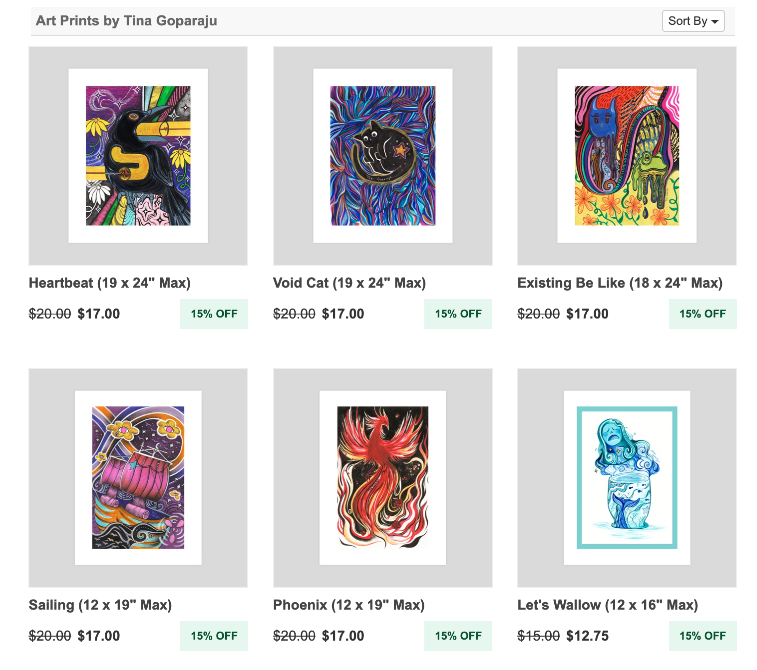Click the Heartbeat (19 x 24" Max) title
Image resolution: width=757 pixels, height=670 pixels.
click(x=109, y=283)
